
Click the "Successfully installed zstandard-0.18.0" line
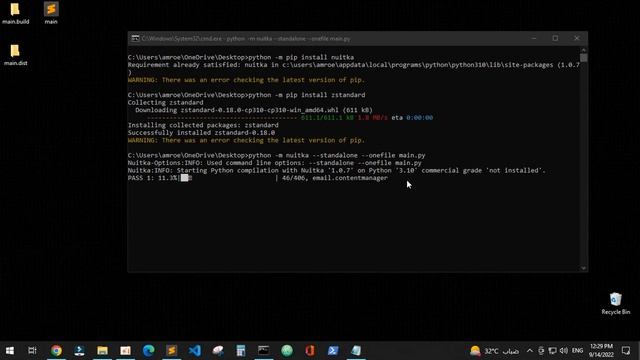coord(201,133)
